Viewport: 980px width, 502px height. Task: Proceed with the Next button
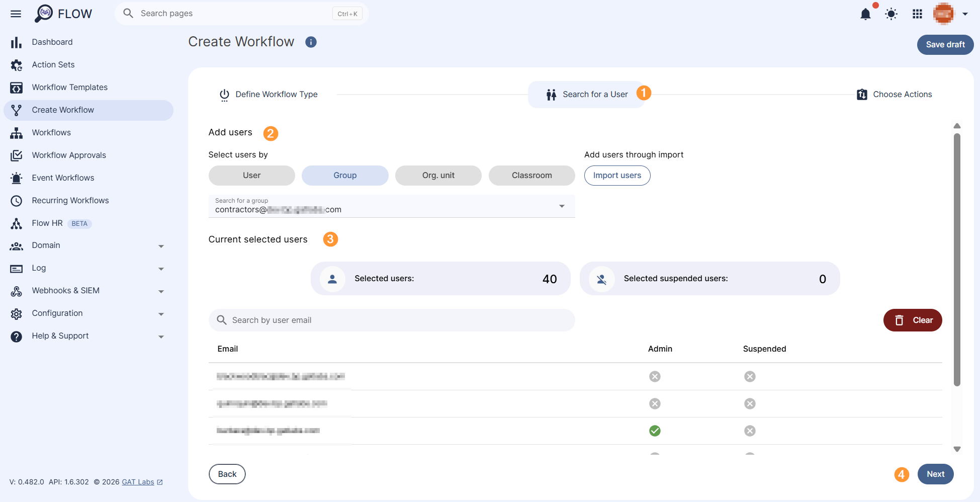pos(935,474)
